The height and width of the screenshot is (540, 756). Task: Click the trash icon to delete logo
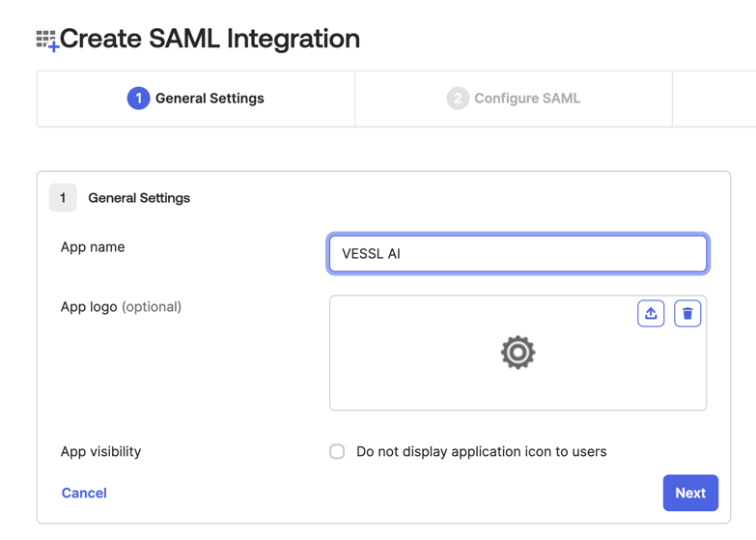coord(687,313)
